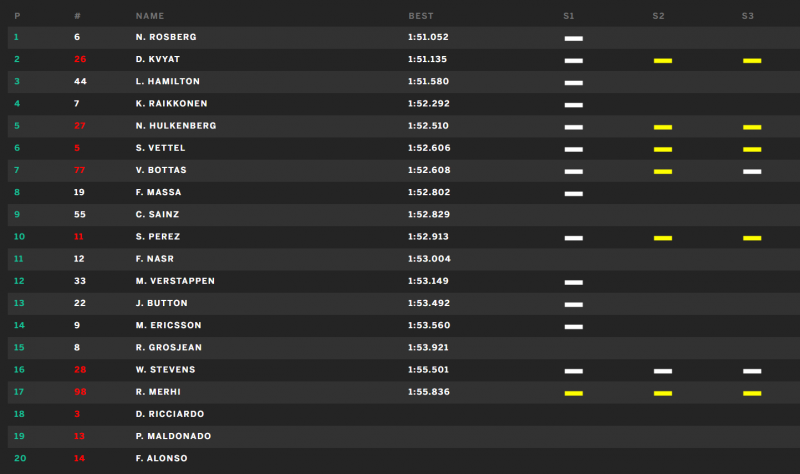Click Stevens's white S2 sector indicator
Image resolution: width=800 pixels, height=474 pixels.
click(663, 371)
